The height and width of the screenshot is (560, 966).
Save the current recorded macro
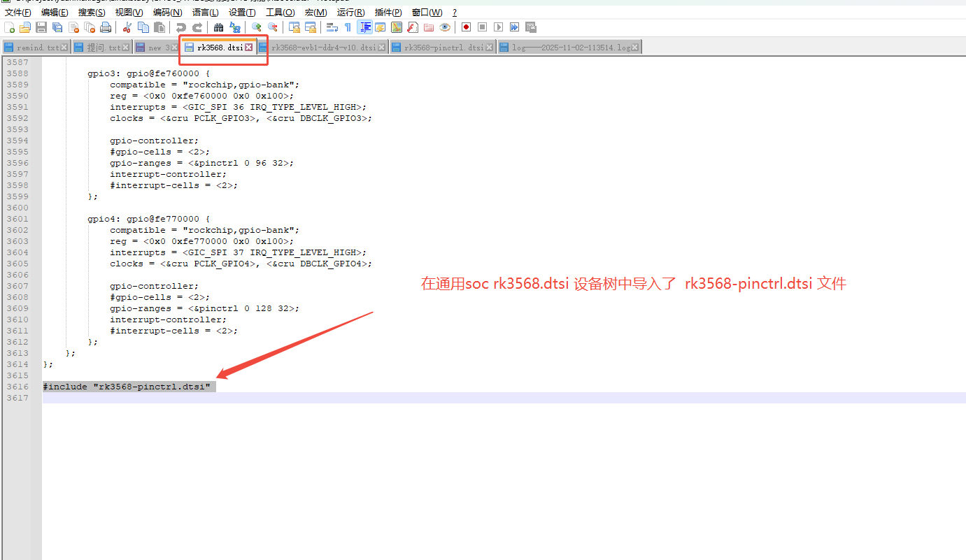click(530, 27)
